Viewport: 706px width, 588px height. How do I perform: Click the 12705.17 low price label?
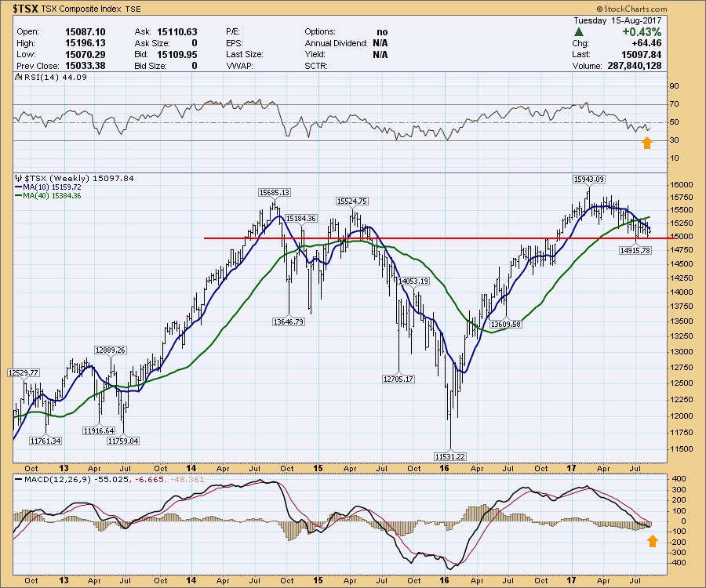click(x=398, y=379)
